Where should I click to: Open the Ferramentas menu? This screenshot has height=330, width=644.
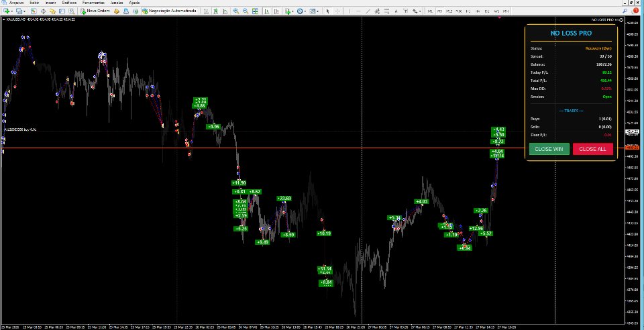[x=93, y=3]
